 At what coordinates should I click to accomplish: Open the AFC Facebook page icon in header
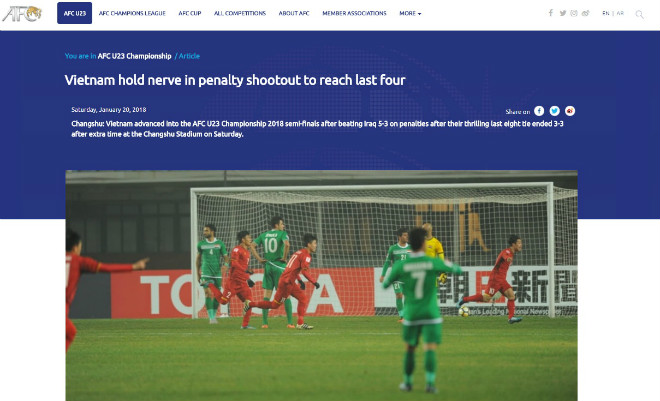point(551,13)
